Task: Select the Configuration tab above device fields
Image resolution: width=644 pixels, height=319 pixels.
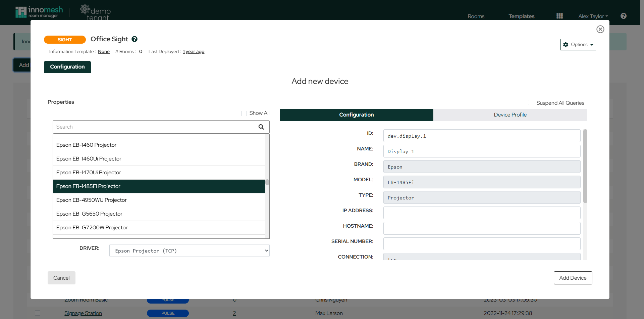Action: point(356,115)
